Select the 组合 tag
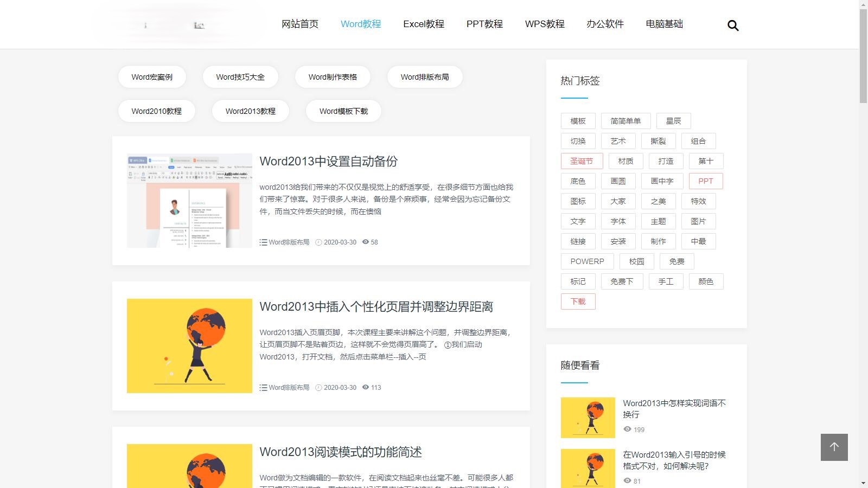Image resolution: width=868 pixels, height=488 pixels. point(698,141)
